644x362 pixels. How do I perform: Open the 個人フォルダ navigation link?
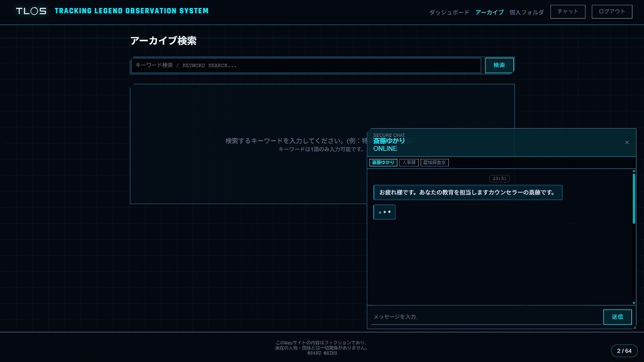(526, 12)
